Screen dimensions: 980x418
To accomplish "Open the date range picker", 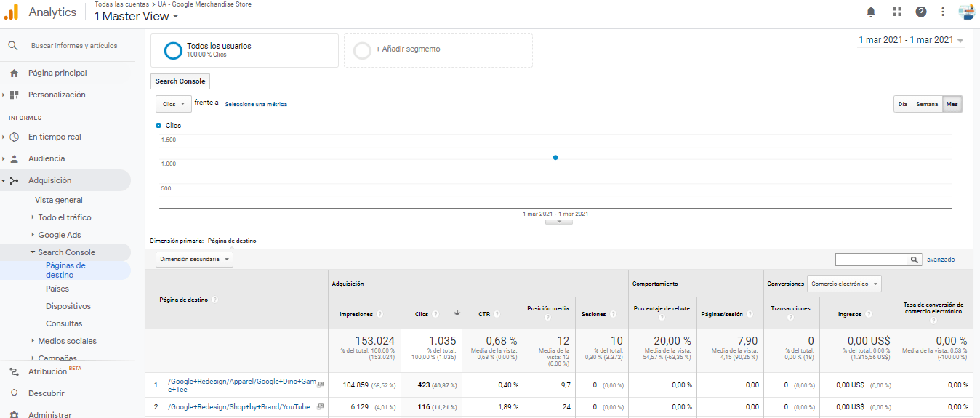I will point(912,40).
